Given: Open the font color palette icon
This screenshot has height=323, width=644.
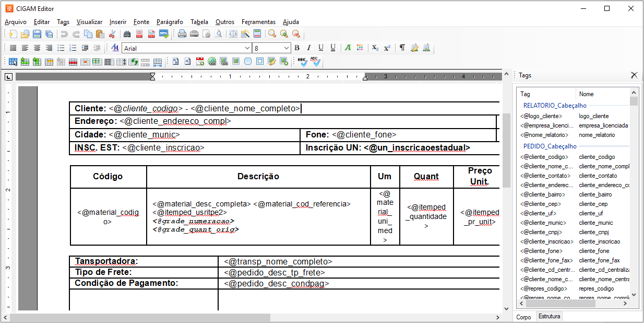Looking at the screenshot, I should coord(360,48).
